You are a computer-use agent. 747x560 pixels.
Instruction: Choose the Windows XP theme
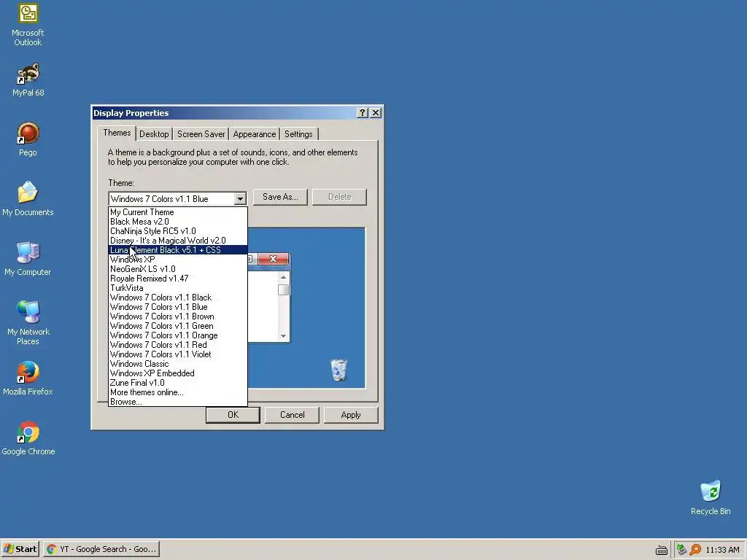[x=178, y=260]
